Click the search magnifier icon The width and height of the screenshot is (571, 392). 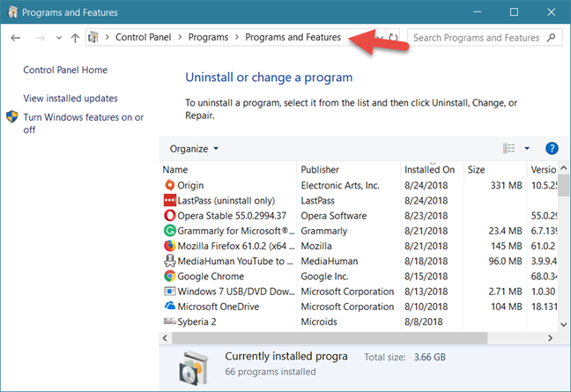tap(551, 38)
